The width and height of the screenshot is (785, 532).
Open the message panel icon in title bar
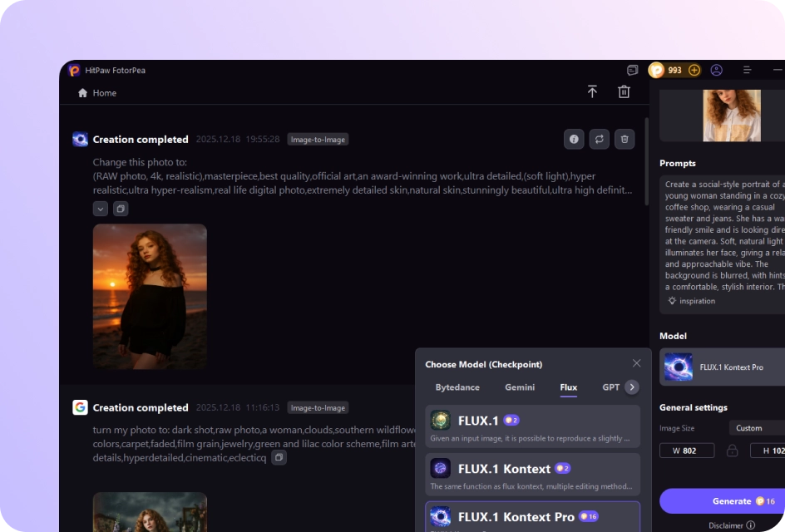633,71
